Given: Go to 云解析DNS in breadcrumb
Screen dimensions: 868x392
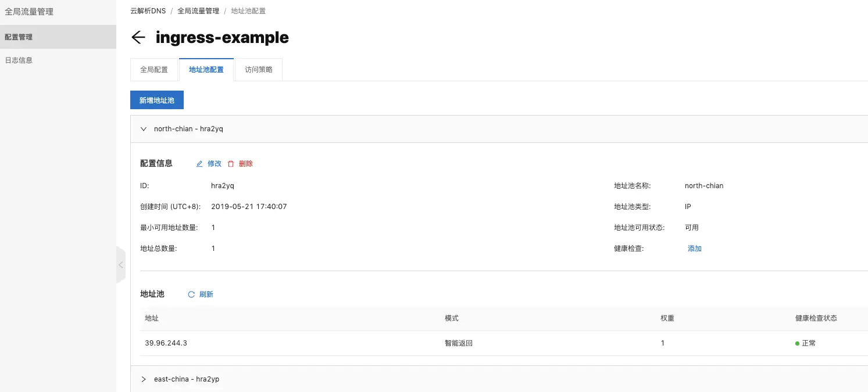Looking at the screenshot, I should click(x=148, y=11).
